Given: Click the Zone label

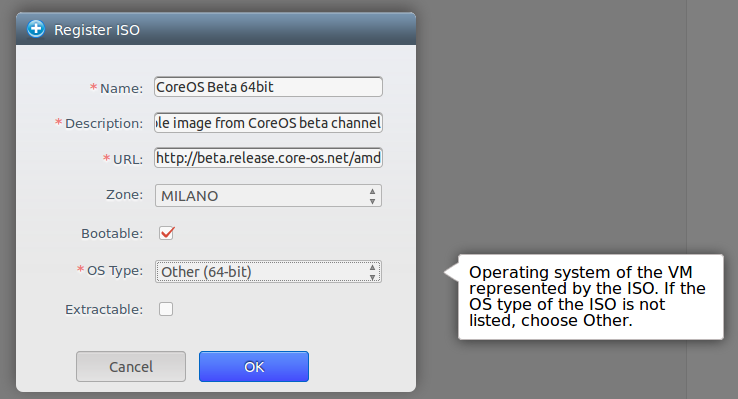Looking at the screenshot, I should coord(124,195).
